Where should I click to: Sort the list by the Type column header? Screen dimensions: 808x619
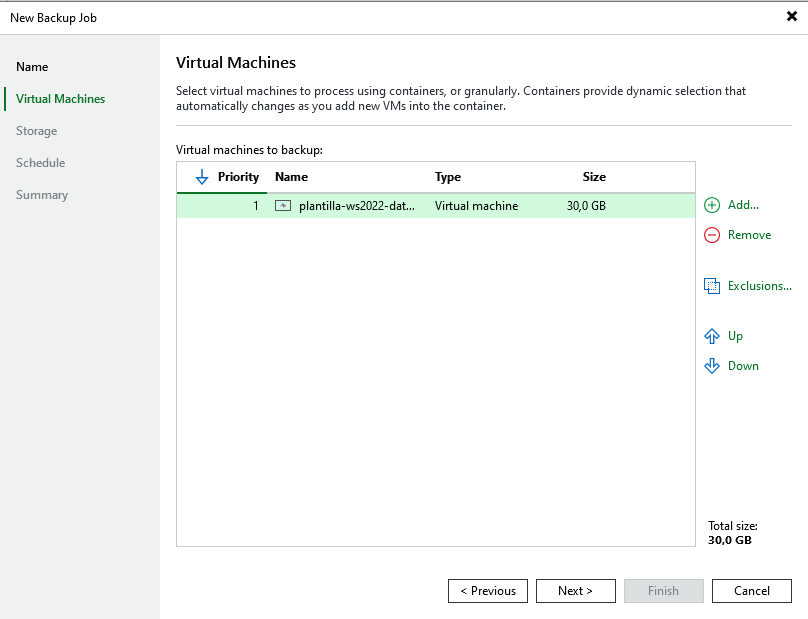click(448, 177)
